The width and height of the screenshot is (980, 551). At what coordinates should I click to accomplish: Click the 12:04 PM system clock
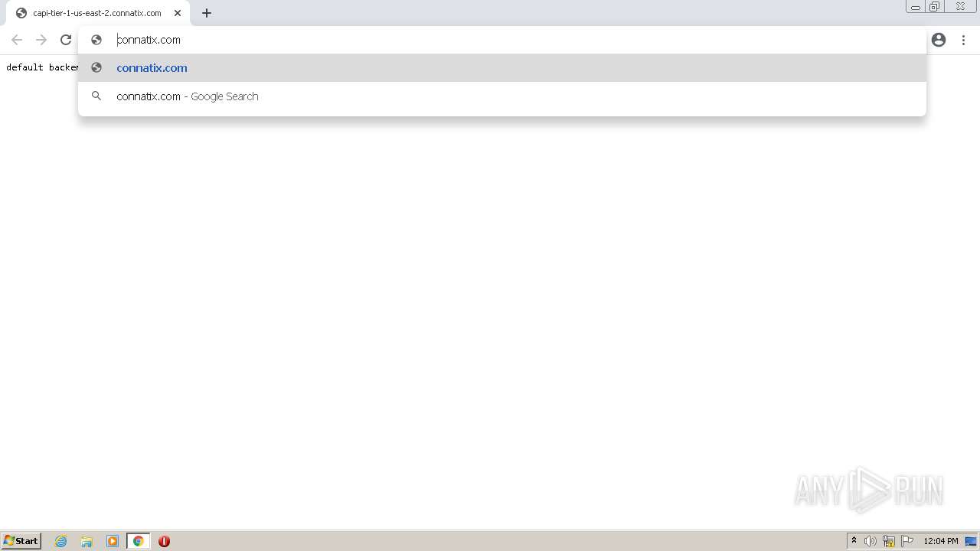pos(941,541)
